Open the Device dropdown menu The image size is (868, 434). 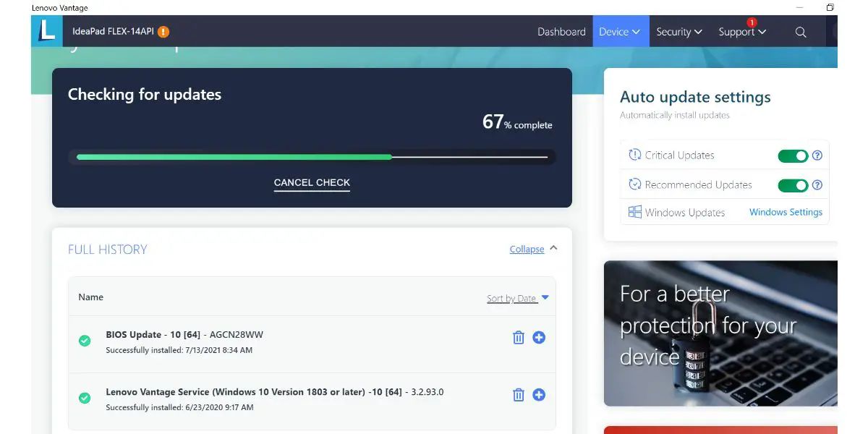(x=621, y=32)
